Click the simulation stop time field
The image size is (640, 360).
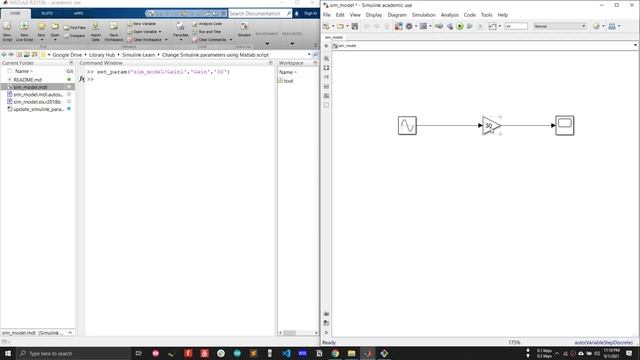[x=516, y=26]
